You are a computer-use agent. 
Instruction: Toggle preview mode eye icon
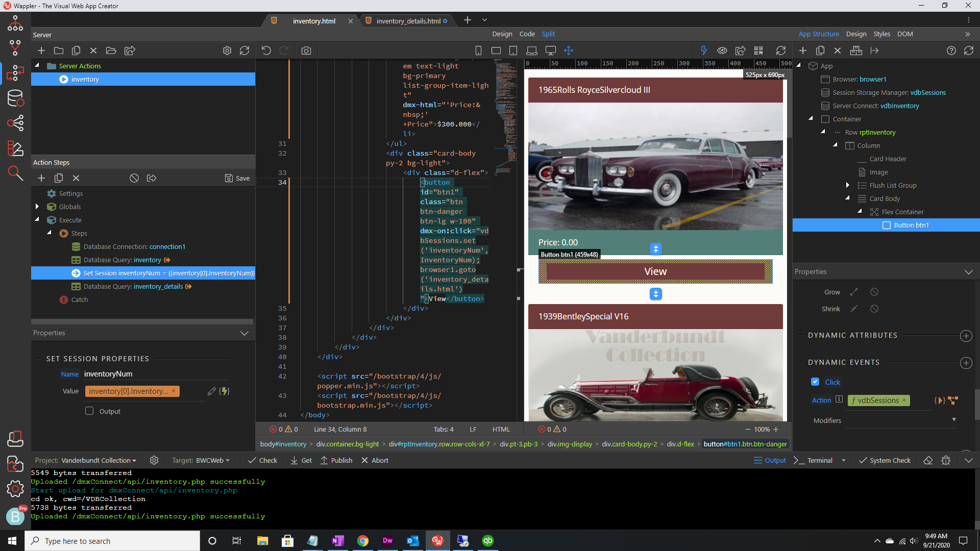pos(722,51)
